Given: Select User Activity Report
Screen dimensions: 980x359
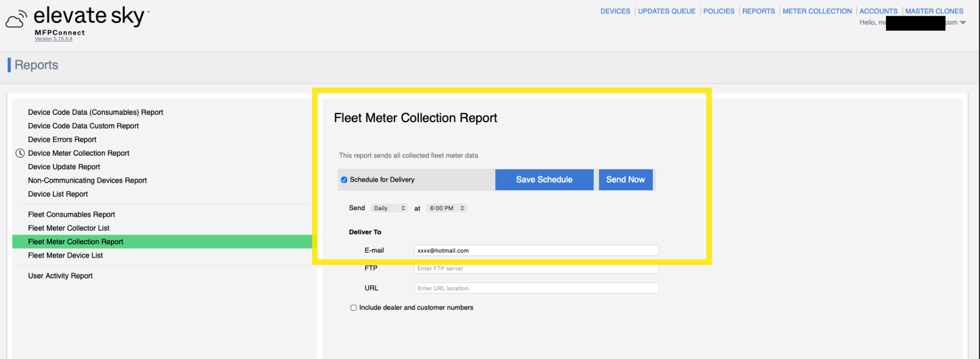Looking at the screenshot, I should click(60, 276).
